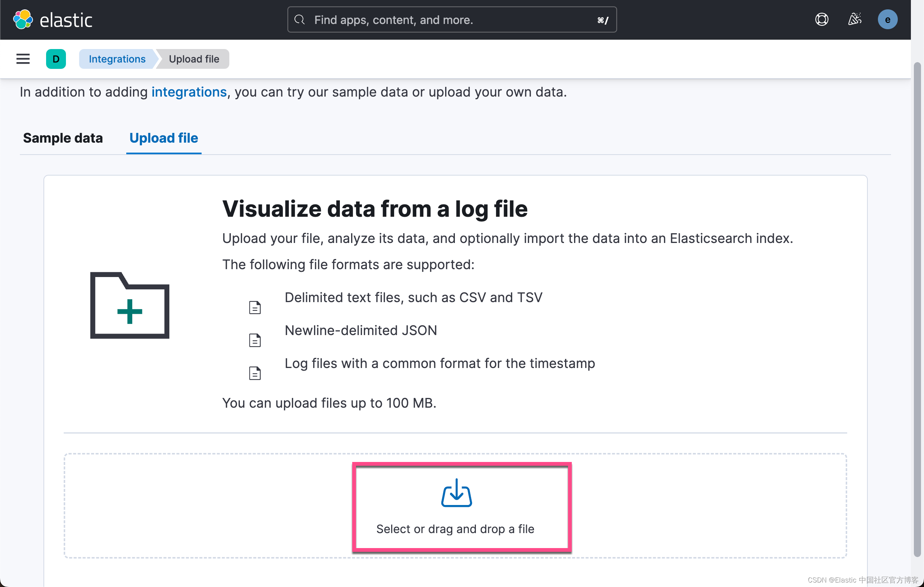The width and height of the screenshot is (924, 587).
Task: Switch to the Sample data tab
Action: (63, 138)
